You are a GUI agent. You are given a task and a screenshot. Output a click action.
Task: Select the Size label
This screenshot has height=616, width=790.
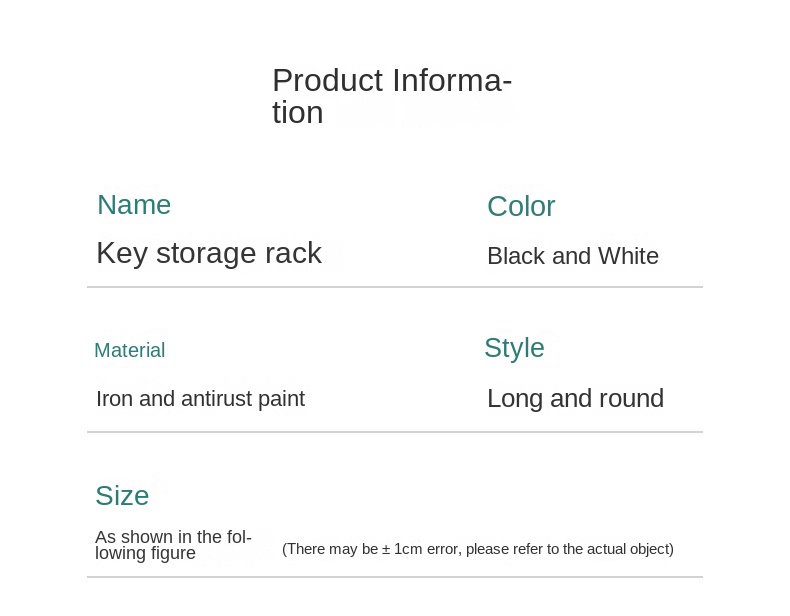point(122,496)
